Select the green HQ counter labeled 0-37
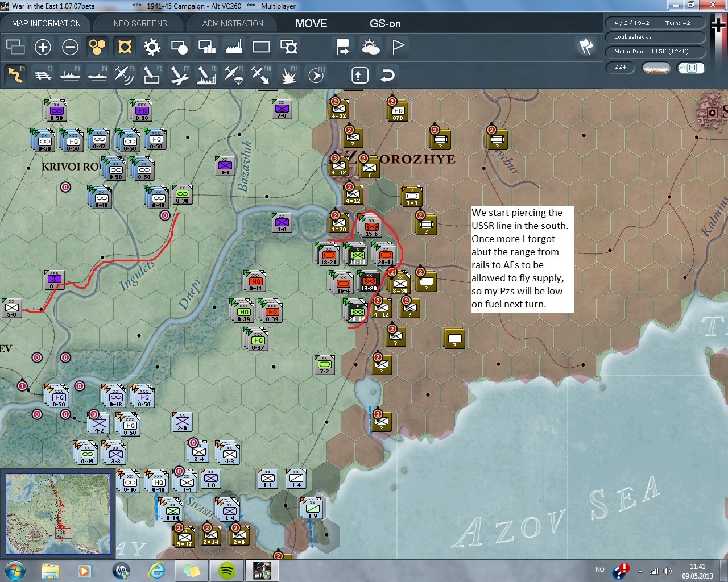Screen dimensions: 728x582 258,339
